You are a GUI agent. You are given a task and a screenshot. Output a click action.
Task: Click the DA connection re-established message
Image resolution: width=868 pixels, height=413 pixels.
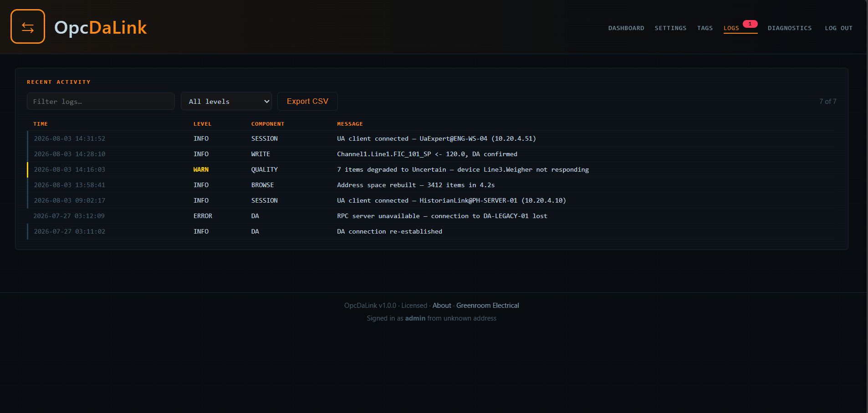pyautogui.click(x=389, y=231)
